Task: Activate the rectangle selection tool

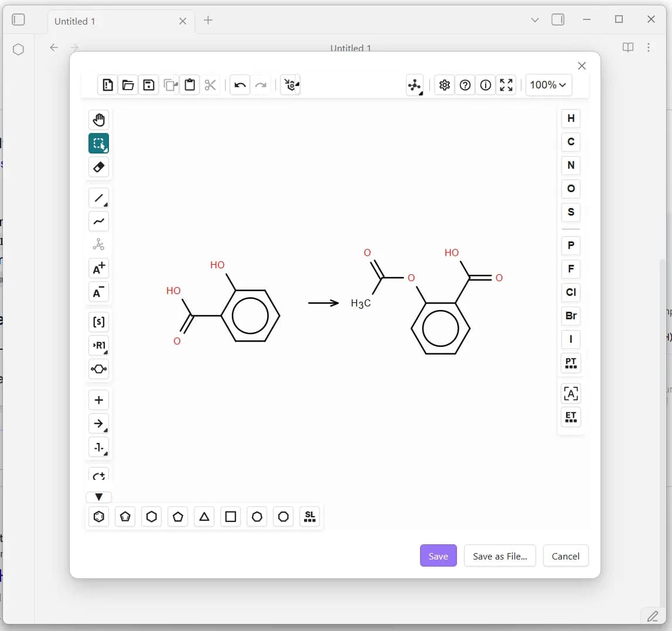Action: coord(98,143)
